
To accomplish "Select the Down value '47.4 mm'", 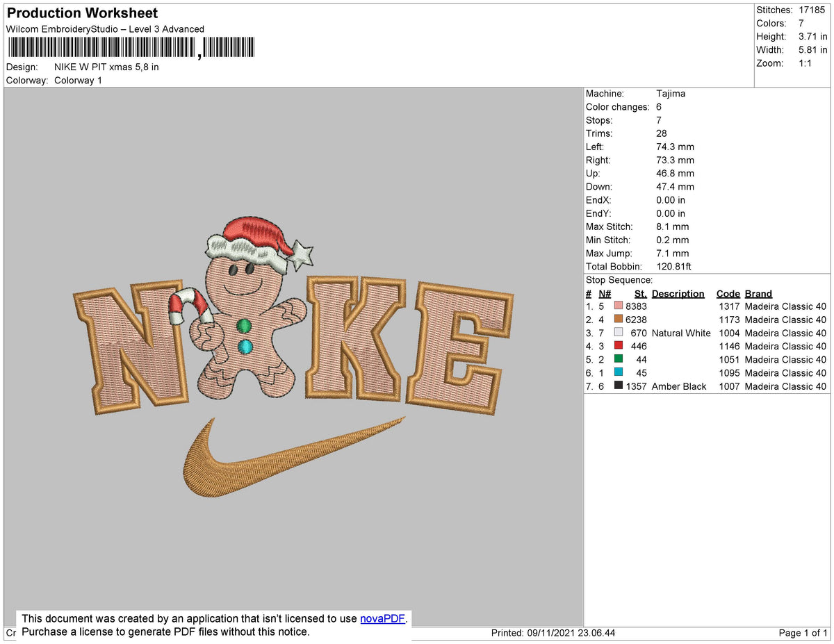I will pyautogui.click(x=675, y=187).
